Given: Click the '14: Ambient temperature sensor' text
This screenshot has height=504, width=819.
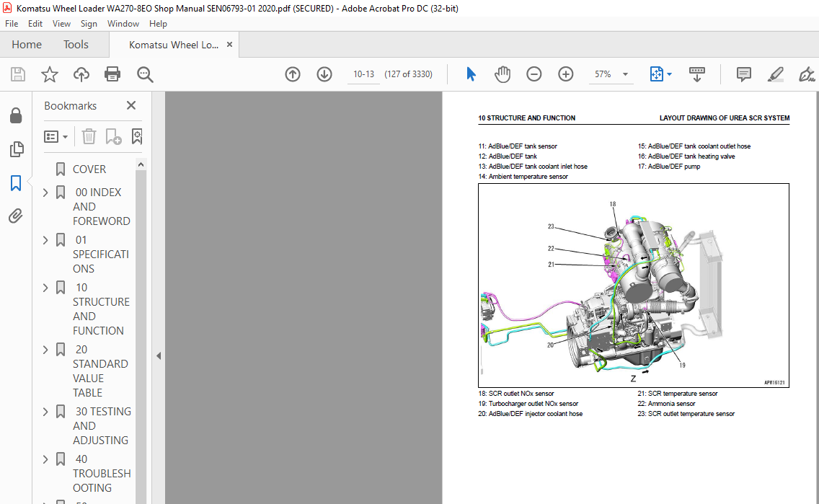Looking at the screenshot, I should [x=523, y=177].
